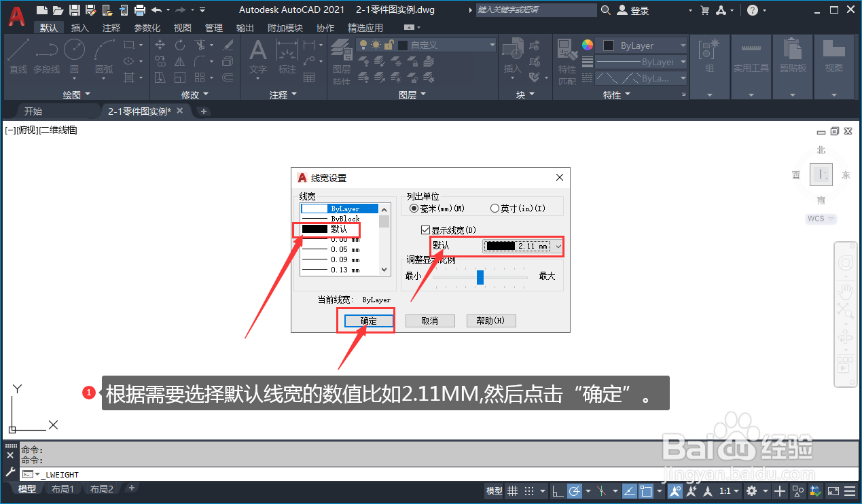Select the Millimeters (毫米) radio button
862x504 pixels.
coord(414,209)
